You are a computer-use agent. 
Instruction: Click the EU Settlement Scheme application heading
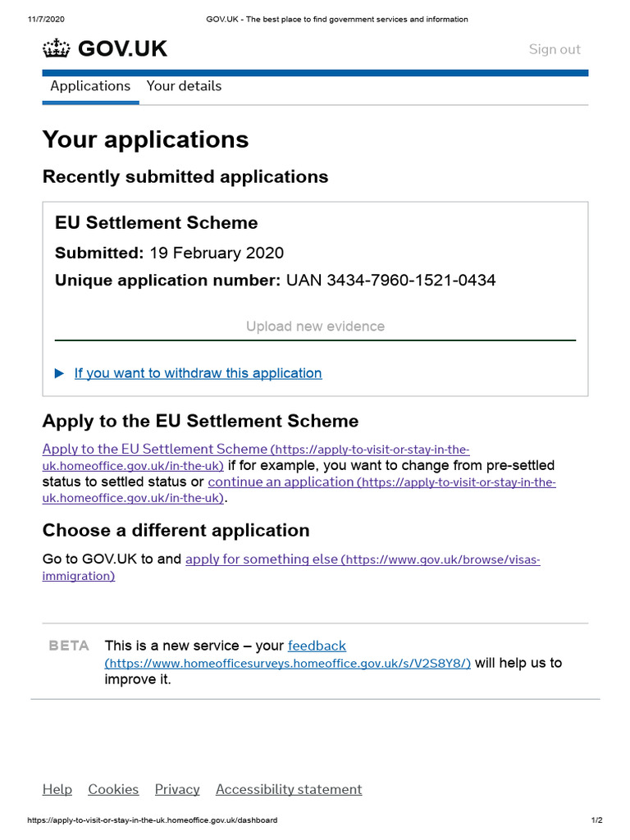coord(156,223)
